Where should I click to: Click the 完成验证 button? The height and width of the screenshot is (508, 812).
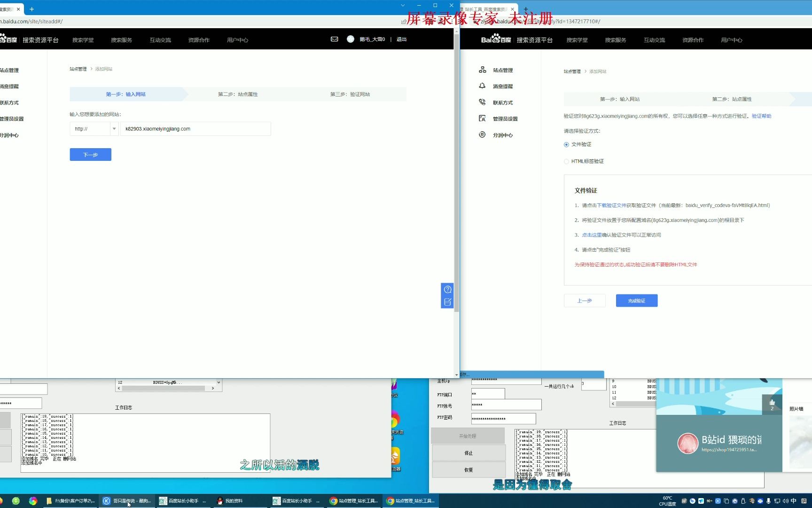pos(637,301)
